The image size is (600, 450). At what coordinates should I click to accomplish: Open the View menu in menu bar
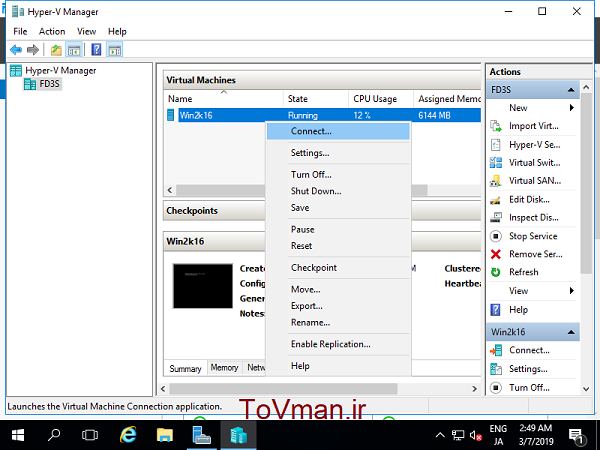point(86,31)
